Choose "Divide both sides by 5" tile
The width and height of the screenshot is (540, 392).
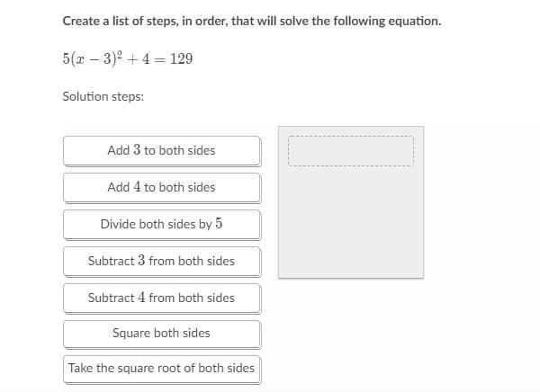[162, 225]
